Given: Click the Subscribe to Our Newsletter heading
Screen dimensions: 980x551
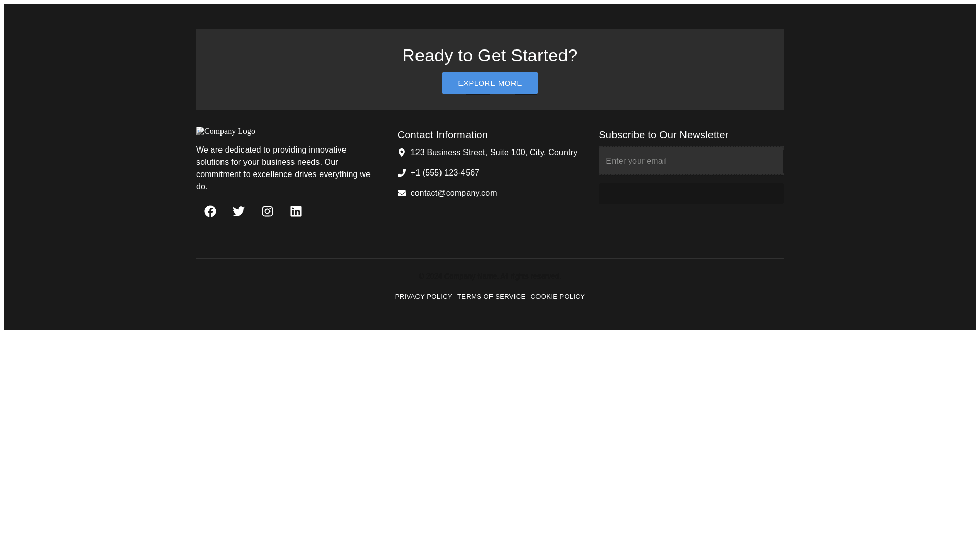Looking at the screenshot, I should [x=664, y=135].
